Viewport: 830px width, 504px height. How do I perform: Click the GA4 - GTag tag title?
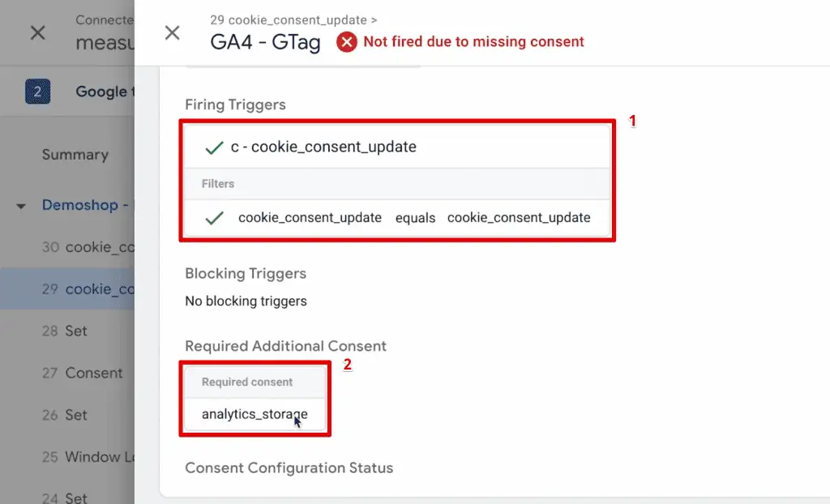click(264, 42)
